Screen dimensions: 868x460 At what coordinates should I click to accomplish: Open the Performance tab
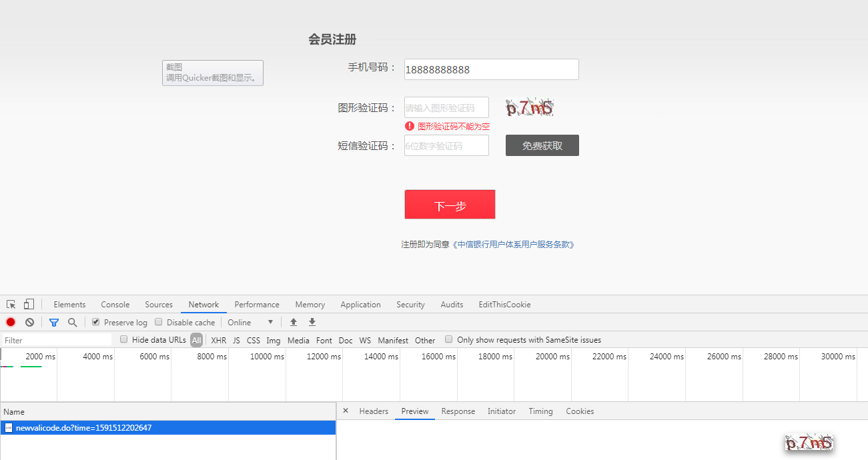257,305
